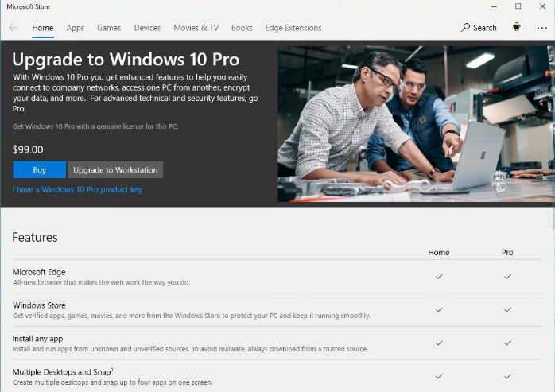The width and height of the screenshot is (555, 392).
Task: Click the '$99.00' price text
Action: click(28, 149)
